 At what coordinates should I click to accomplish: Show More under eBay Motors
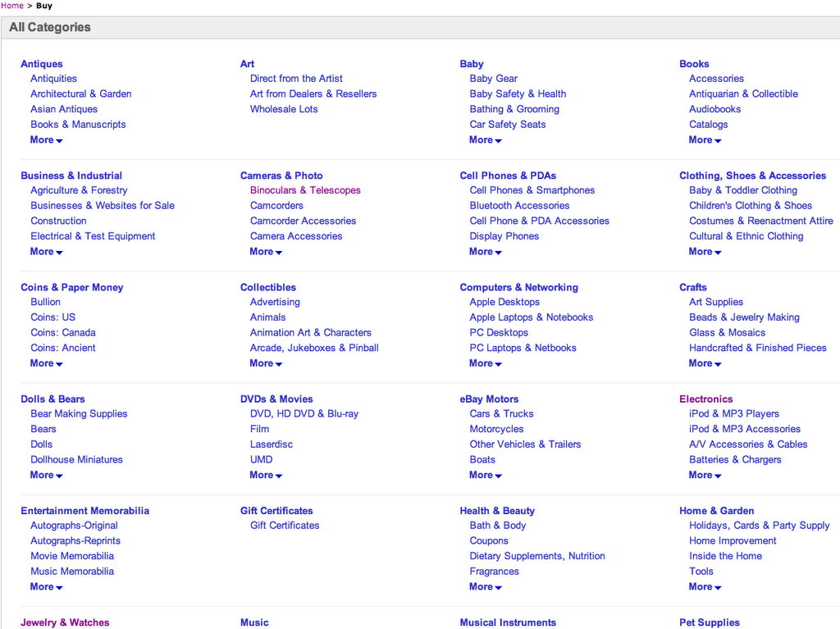[486, 475]
